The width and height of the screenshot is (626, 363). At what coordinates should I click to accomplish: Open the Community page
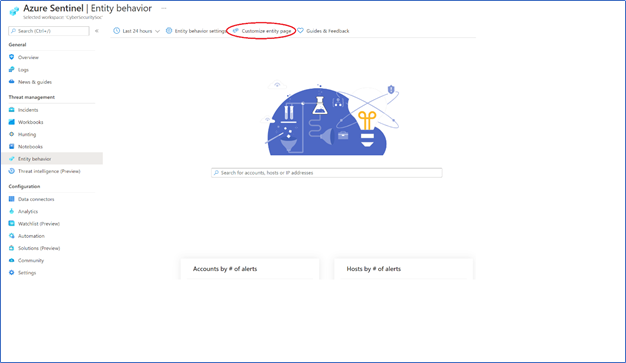(x=31, y=260)
